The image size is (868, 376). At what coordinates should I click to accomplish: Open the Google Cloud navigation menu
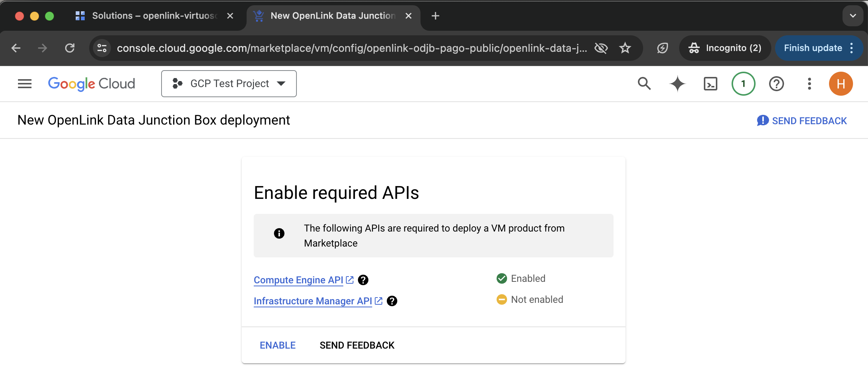tap(25, 84)
